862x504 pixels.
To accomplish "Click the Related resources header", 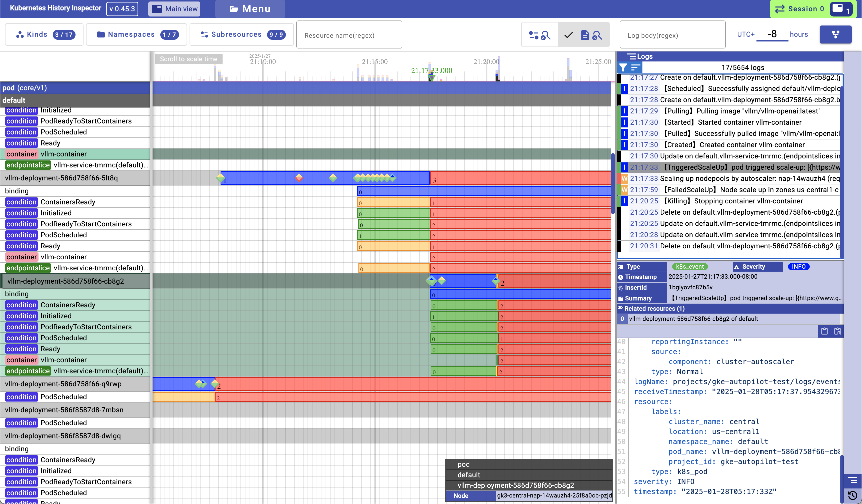I will (x=730, y=309).
